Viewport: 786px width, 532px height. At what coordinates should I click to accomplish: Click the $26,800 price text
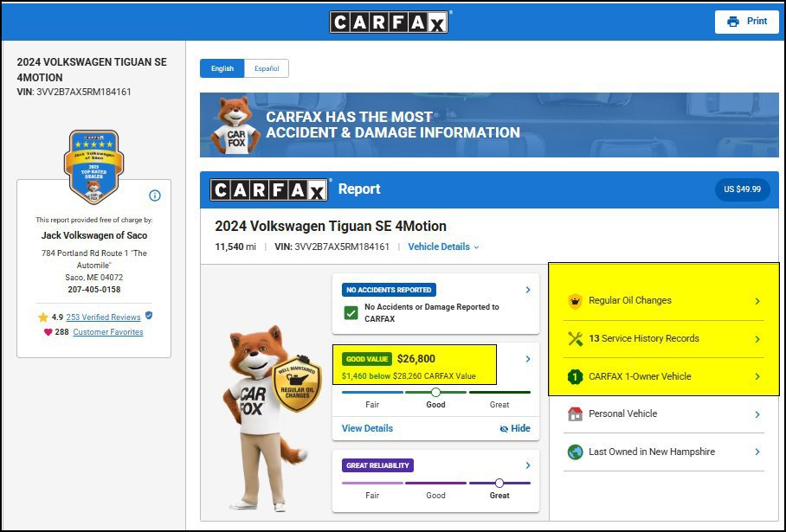tap(416, 359)
